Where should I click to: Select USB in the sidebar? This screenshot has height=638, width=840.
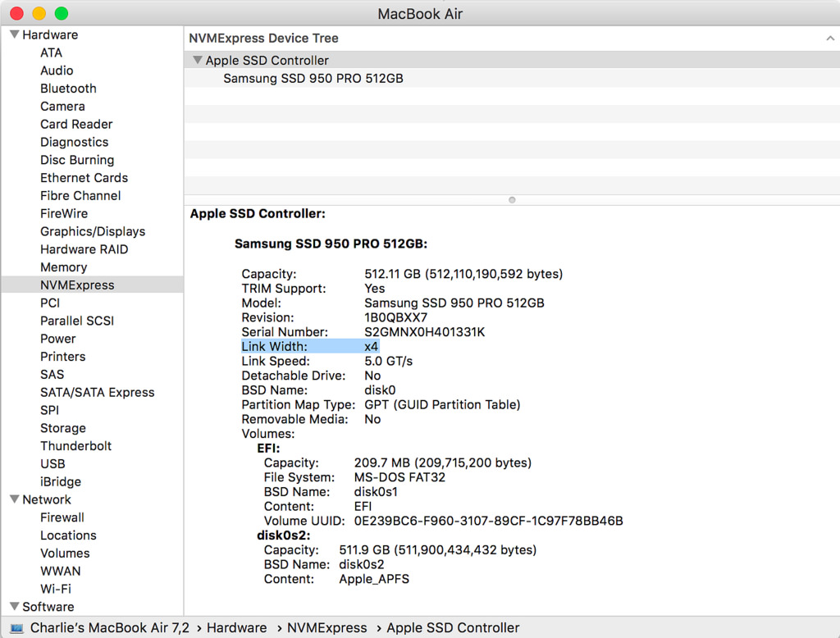click(52, 463)
